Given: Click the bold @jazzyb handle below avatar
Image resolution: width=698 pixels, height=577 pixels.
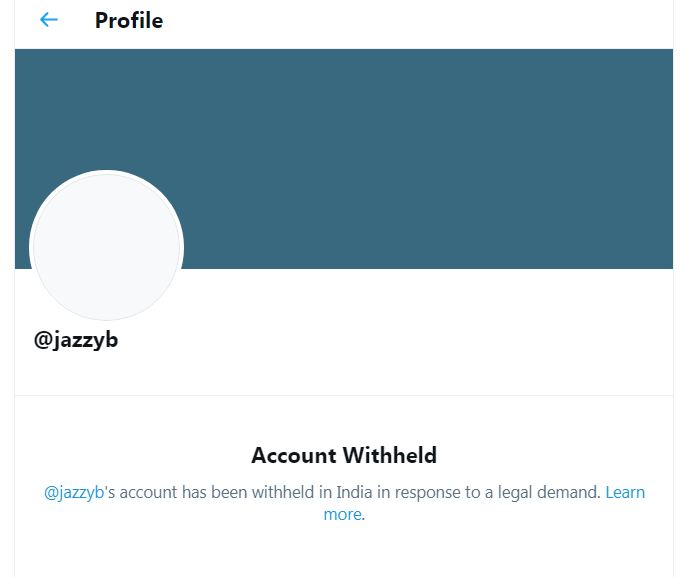Looking at the screenshot, I should point(76,340).
